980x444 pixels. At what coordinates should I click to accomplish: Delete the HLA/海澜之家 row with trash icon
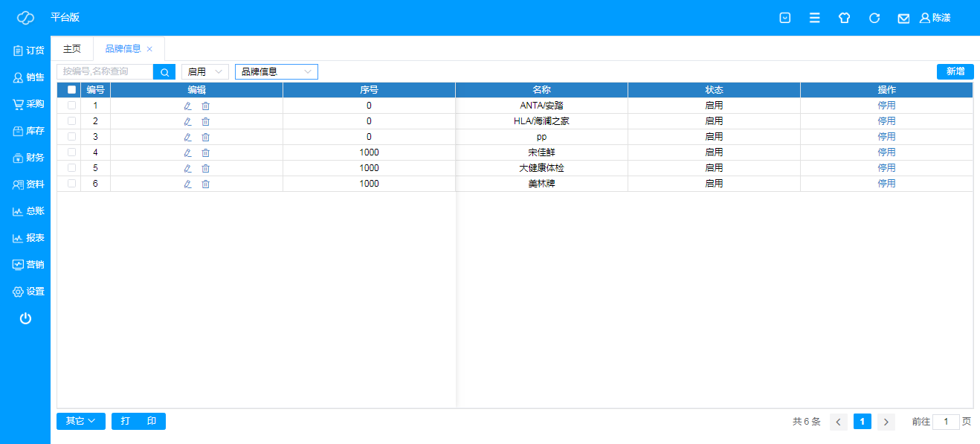pyautogui.click(x=206, y=121)
